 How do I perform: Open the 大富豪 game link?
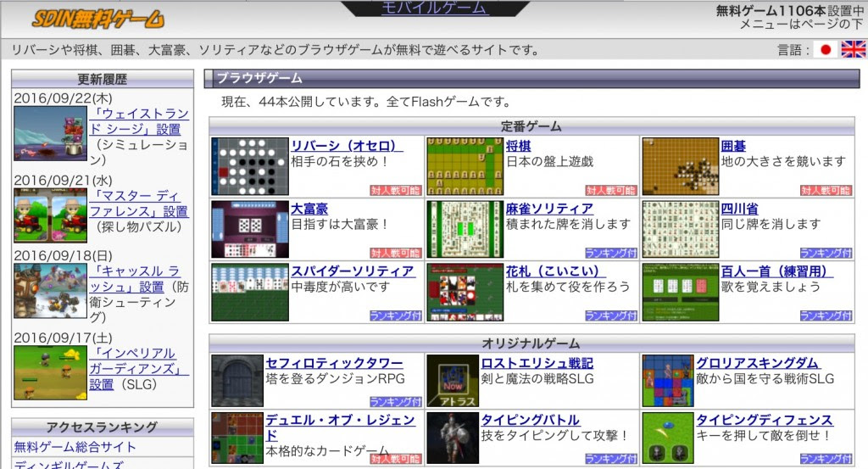(309, 209)
